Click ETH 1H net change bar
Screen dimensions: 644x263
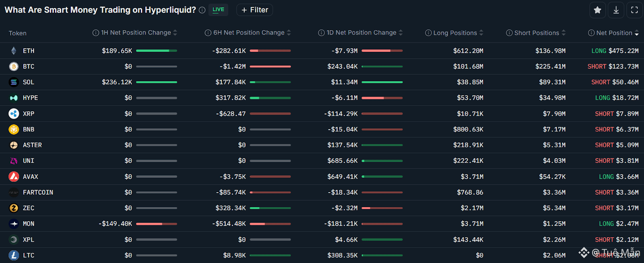[157, 51]
